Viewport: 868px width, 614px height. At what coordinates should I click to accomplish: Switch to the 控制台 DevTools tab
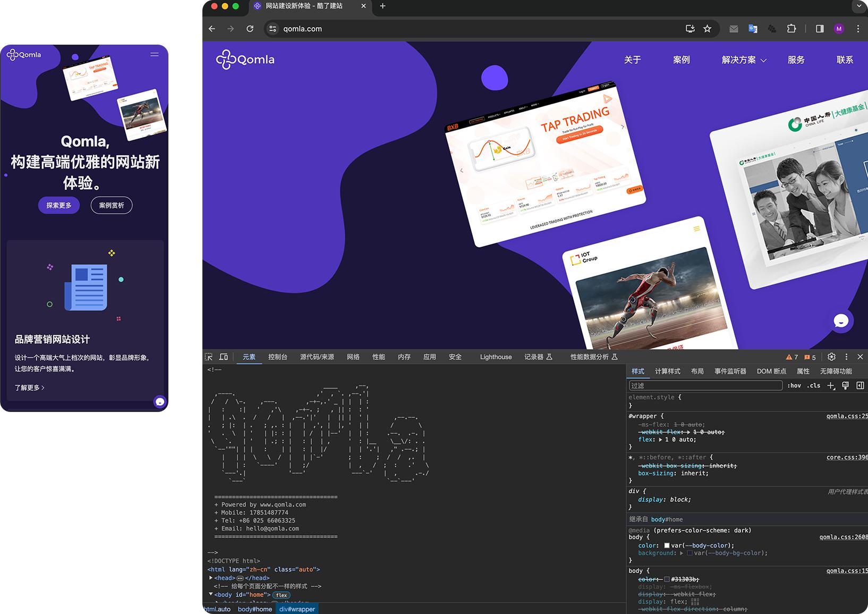pyautogui.click(x=278, y=357)
